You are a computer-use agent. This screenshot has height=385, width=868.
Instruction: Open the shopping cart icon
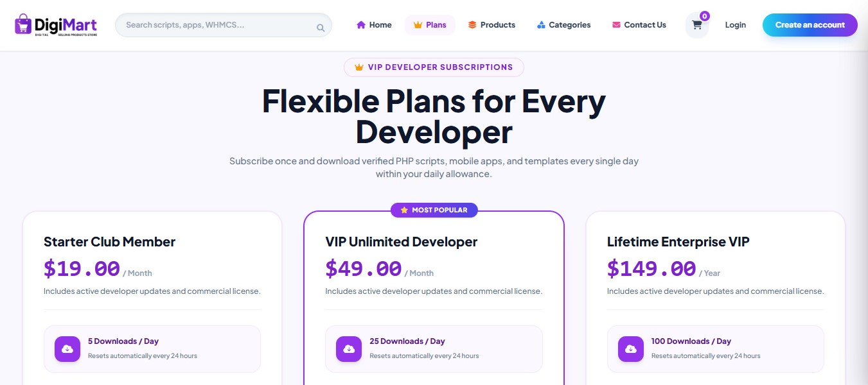(696, 26)
